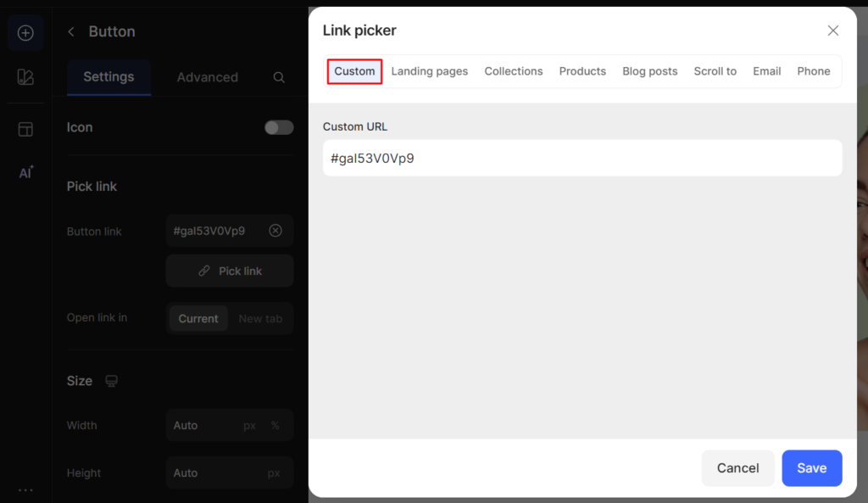This screenshot has width=868, height=503.
Task: Clear the Button link with the X icon
Action: (275, 230)
